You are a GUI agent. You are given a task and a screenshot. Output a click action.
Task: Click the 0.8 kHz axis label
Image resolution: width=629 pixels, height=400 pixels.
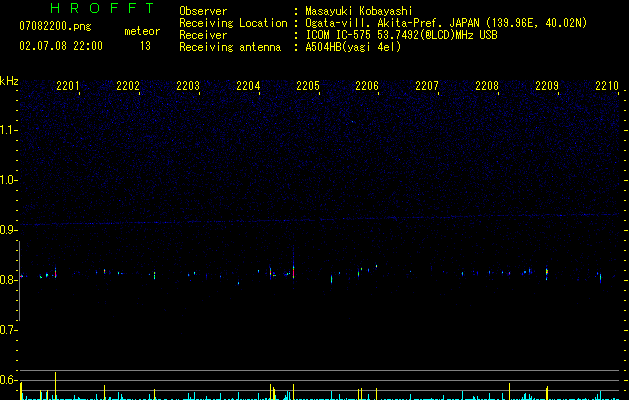(x=7, y=280)
